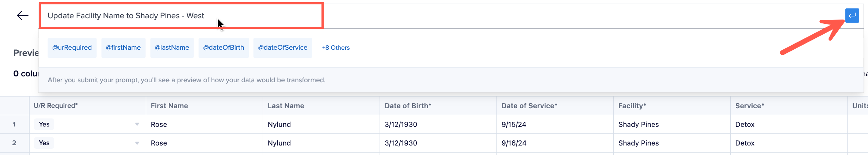This screenshot has height=155, width=868.
Task: Insert the @firstName field tag
Action: click(123, 48)
